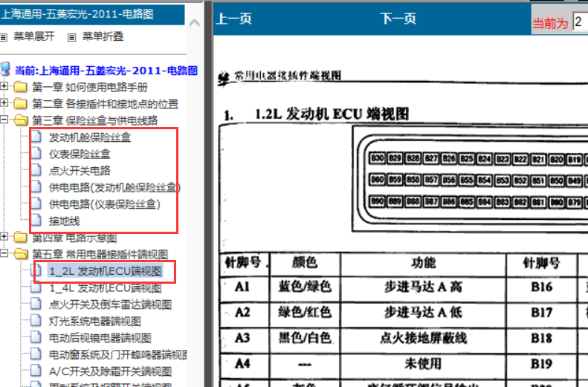Click table cell 步进马达 A 高
The width and height of the screenshot is (588, 387).
[x=424, y=287]
